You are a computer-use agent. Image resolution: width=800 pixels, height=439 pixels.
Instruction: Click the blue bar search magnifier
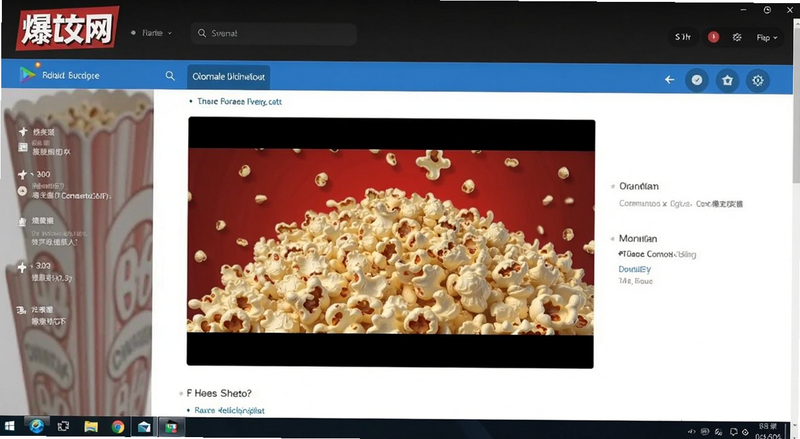click(x=170, y=76)
